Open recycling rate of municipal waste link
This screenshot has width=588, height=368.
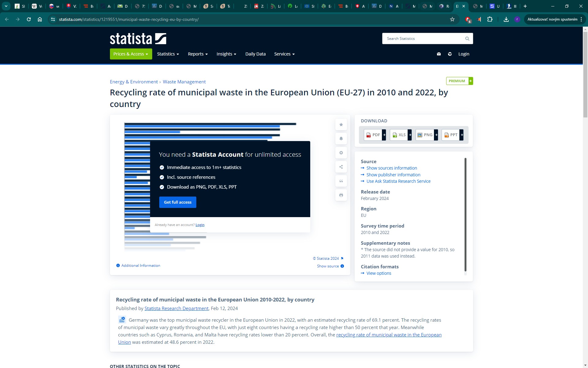point(389,335)
